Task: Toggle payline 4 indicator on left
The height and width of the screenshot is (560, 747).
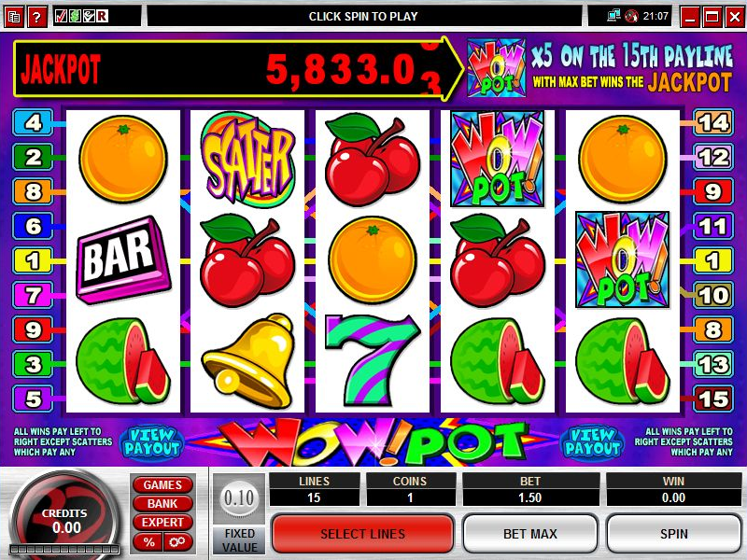Action: coord(33,122)
